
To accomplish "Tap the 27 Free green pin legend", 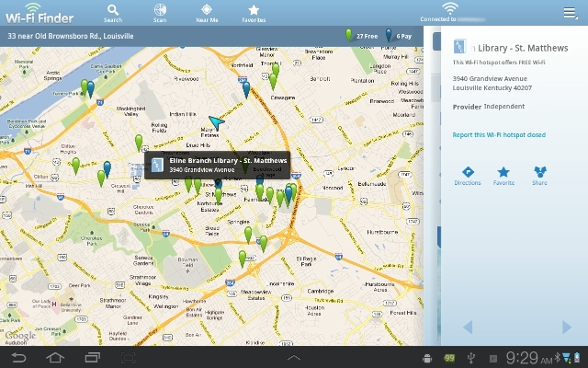I will [x=361, y=36].
